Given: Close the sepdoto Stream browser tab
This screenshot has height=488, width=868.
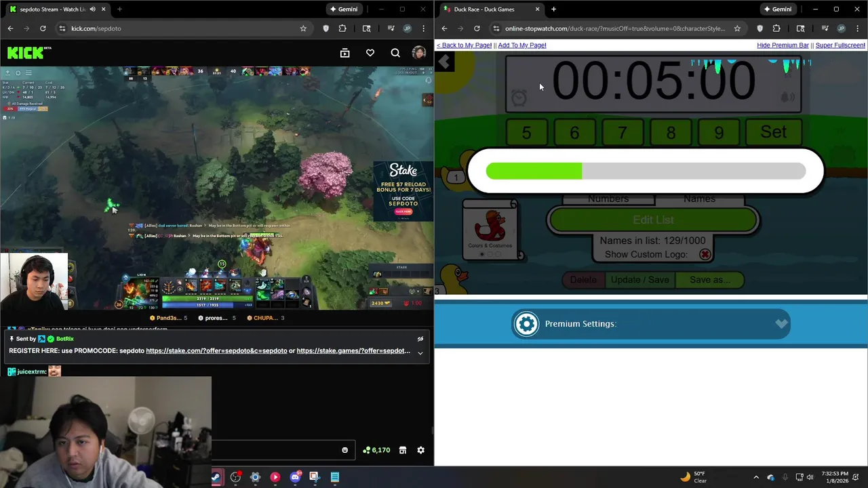Looking at the screenshot, I should point(104,9).
